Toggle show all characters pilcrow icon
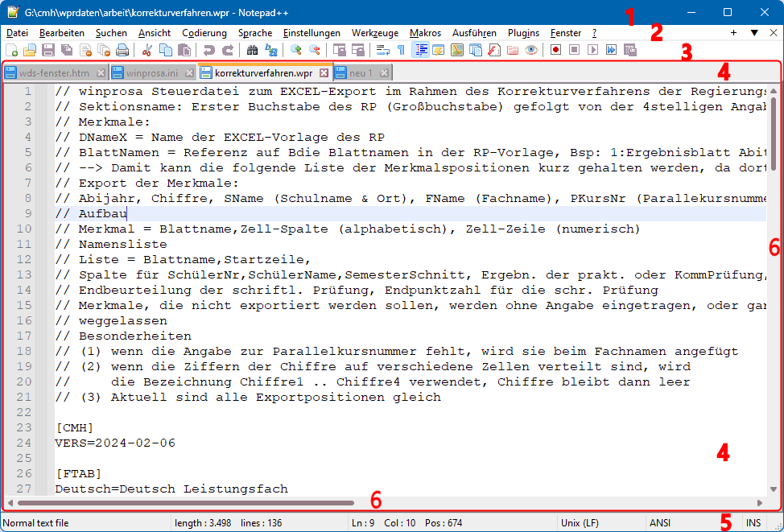 point(401,50)
